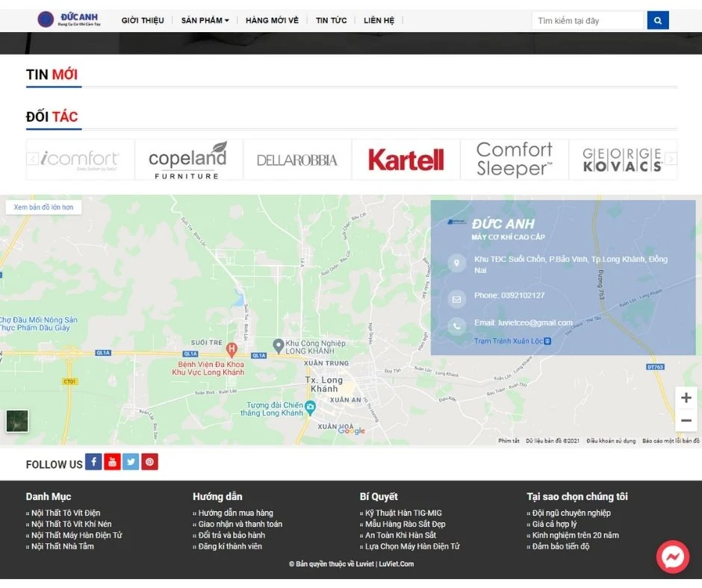Open Mẫu Hàng Rào Sắt Đẹp link
Viewport: 702px width, 588px height.
click(x=406, y=524)
